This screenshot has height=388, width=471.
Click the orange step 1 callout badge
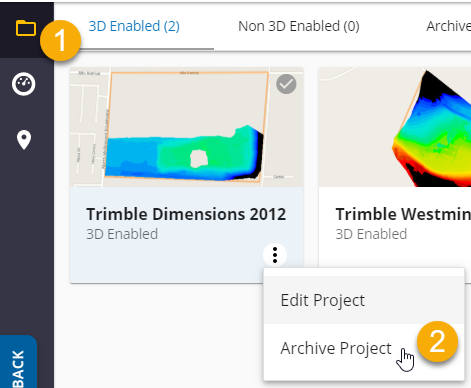pos(60,40)
